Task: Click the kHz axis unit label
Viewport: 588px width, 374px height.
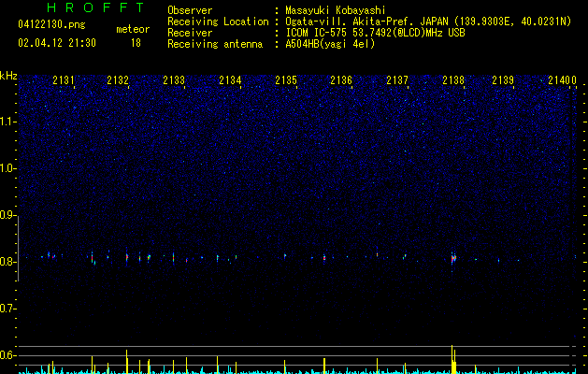Action: pos(8,76)
